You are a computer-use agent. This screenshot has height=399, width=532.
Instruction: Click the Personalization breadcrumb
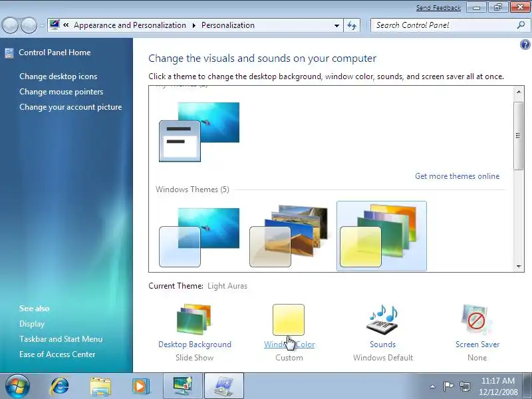point(228,25)
